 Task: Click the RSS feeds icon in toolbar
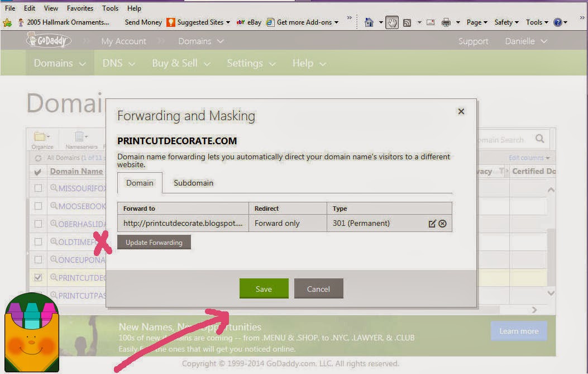(x=407, y=23)
